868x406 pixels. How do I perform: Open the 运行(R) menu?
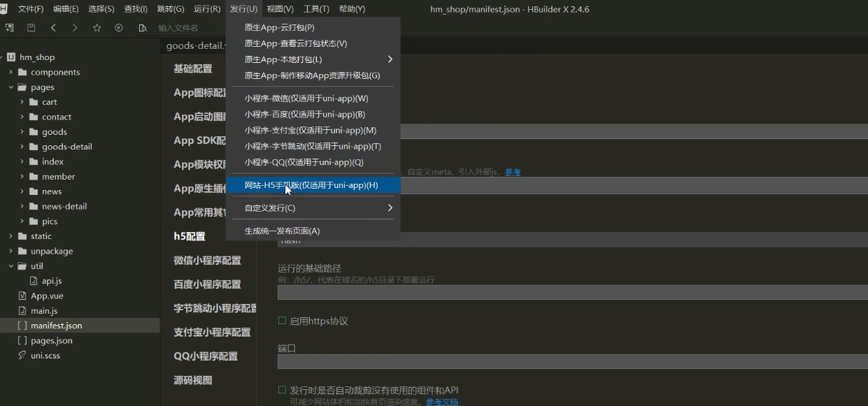(x=207, y=9)
